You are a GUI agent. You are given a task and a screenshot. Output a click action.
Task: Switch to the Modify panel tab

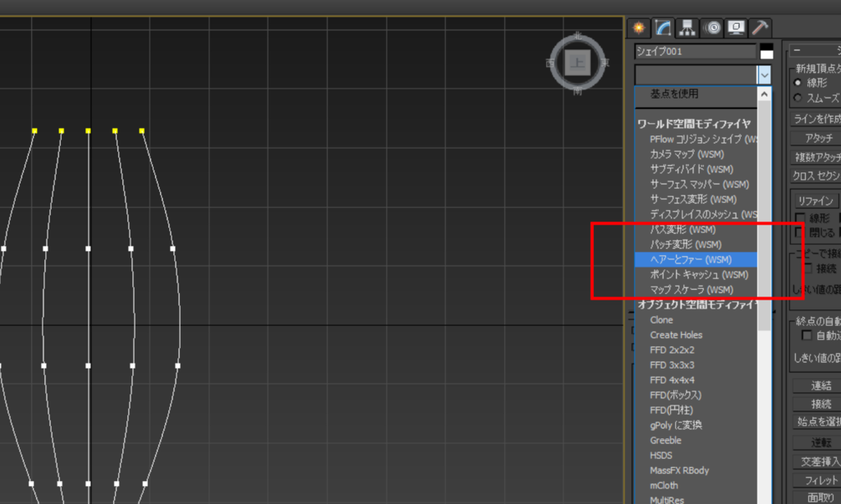(663, 28)
